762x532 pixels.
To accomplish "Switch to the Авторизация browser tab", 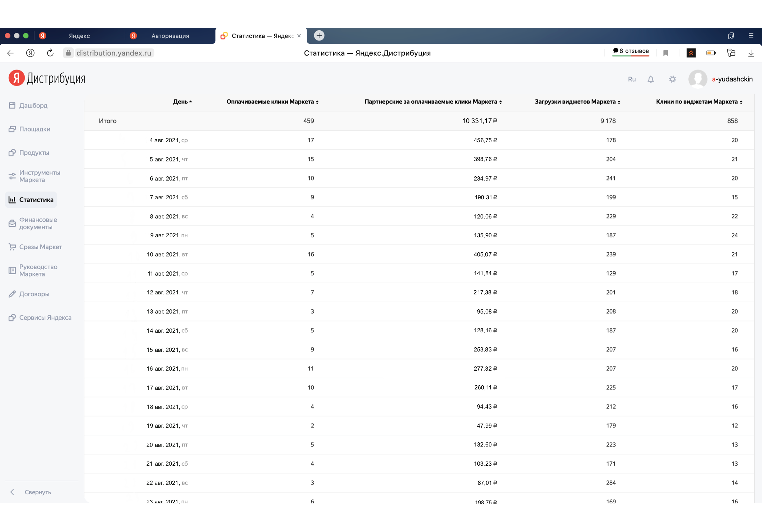I will [x=170, y=36].
